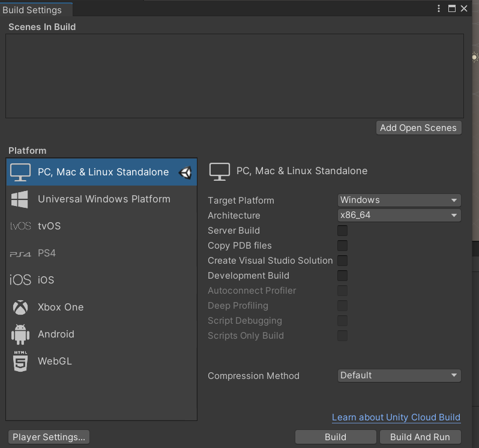Select the tvOS platform label
Viewport: 479px width, 448px height.
[49, 226]
